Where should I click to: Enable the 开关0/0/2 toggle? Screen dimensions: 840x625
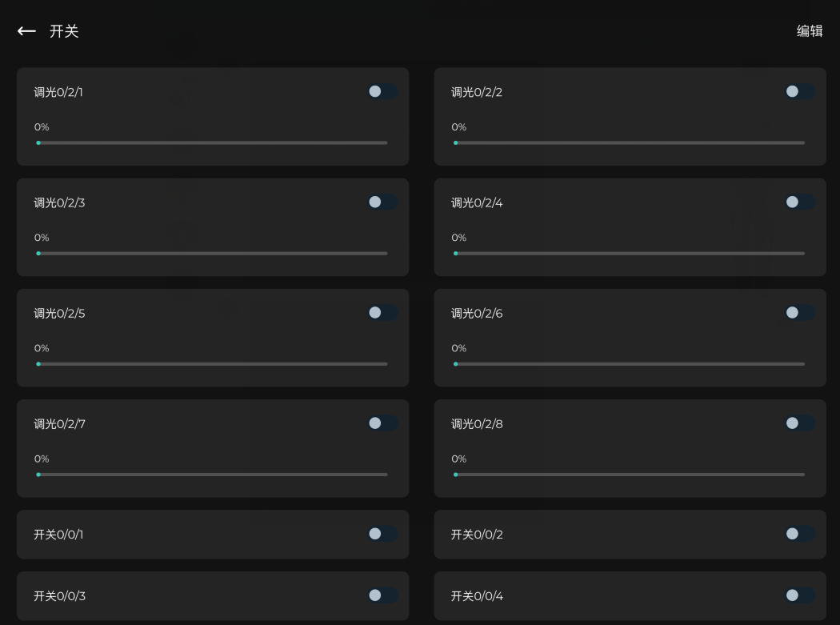click(x=799, y=534)
